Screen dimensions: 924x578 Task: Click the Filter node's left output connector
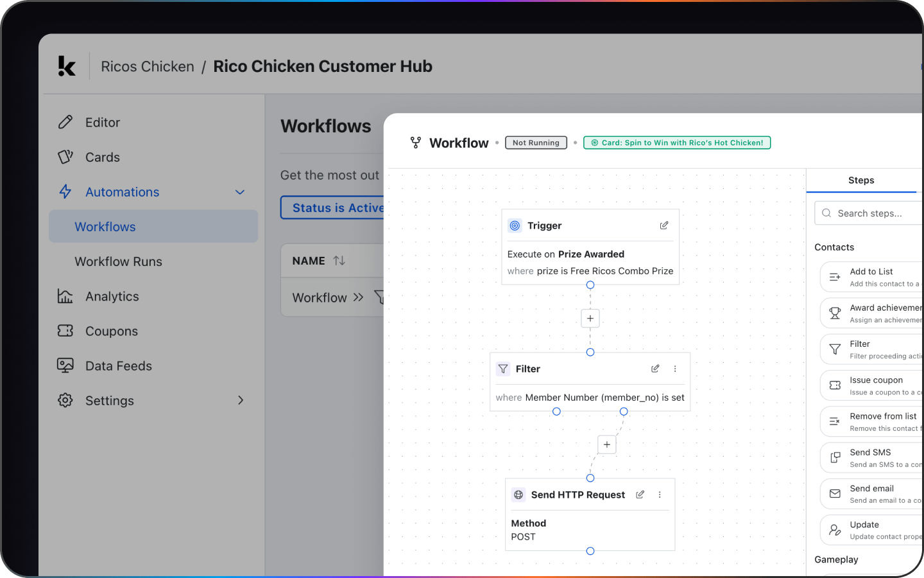(557, 412)
